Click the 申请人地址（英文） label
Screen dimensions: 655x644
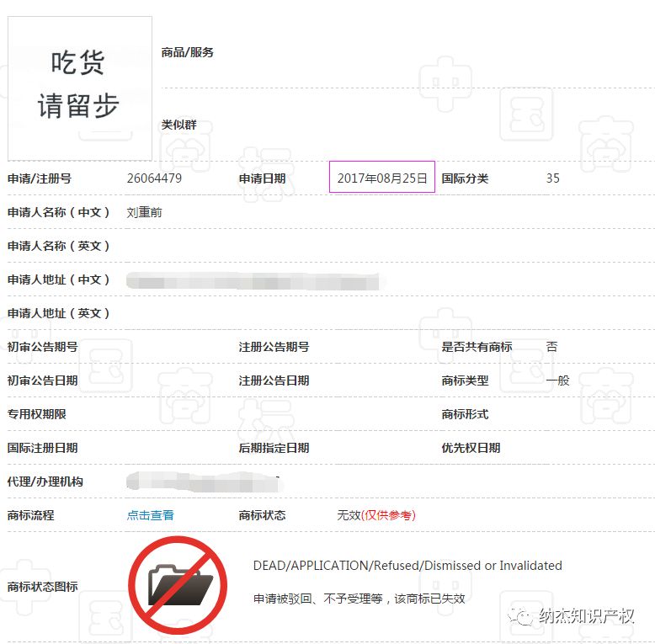58,313
